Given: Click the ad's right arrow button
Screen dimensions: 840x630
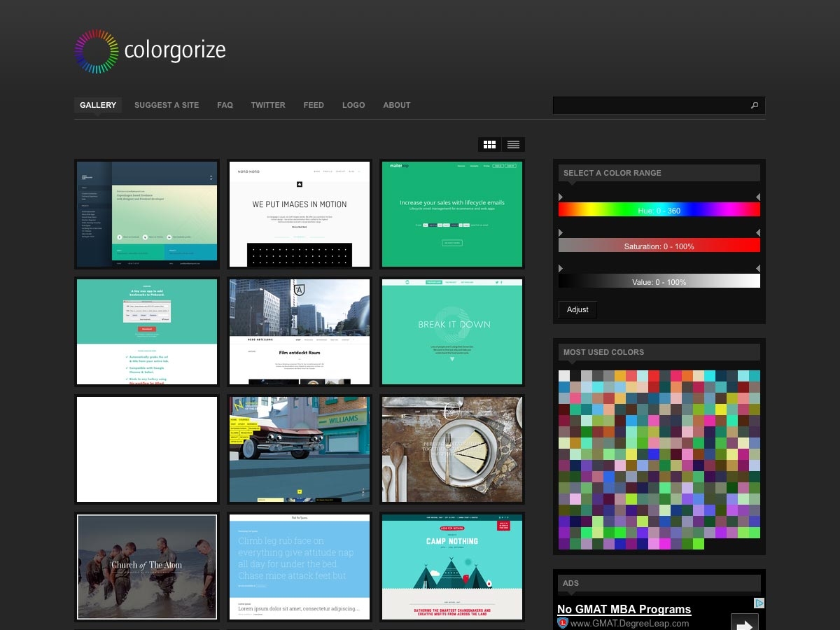Looking at the screenshot, I should pyautogui.click(x=745, y=623).
